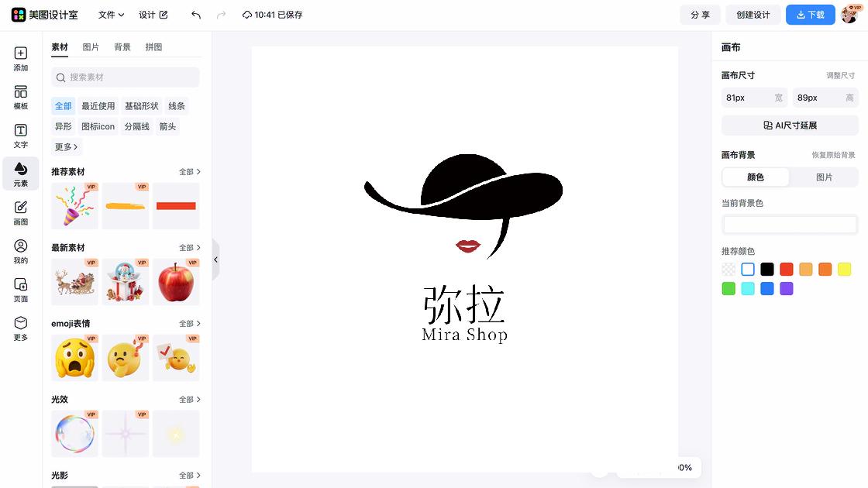The image size is (868, 488).
Task: Collapse the left material panel
Action: pyautogui.click(x=216, y=259)
